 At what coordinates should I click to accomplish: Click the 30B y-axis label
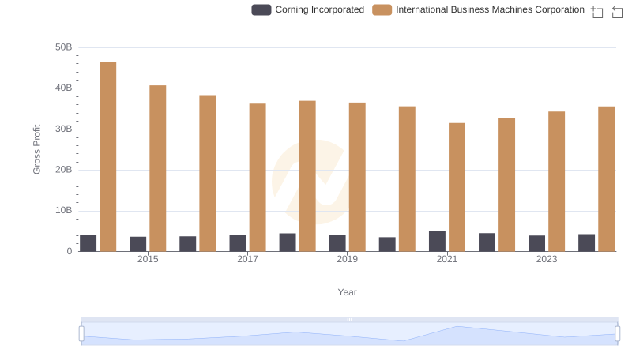[64, 129]
